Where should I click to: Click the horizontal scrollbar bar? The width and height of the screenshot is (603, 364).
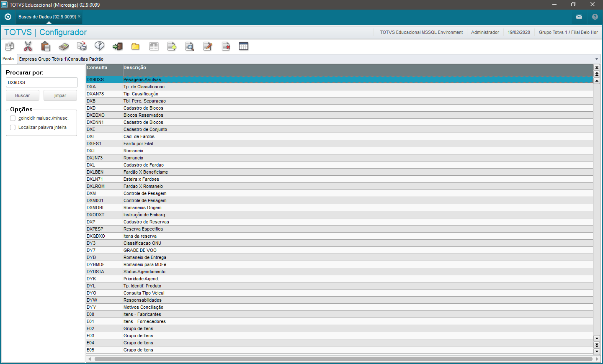click(343, 359)
